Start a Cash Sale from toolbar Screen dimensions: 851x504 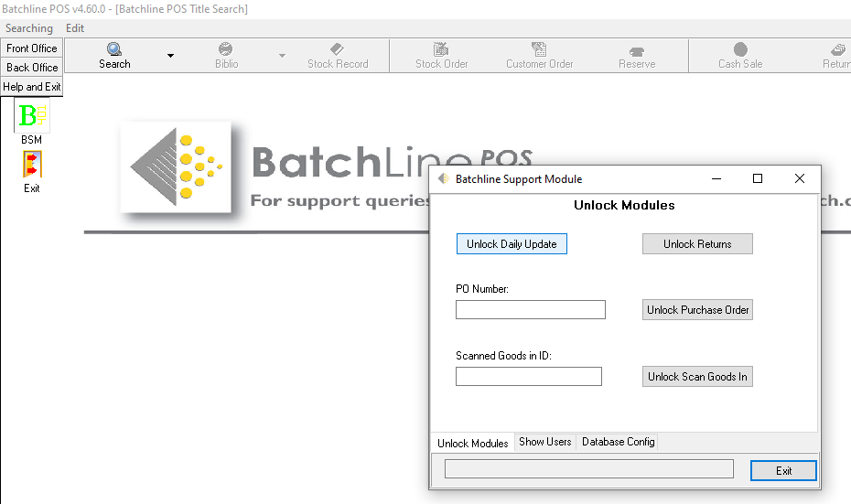(740, 56)
